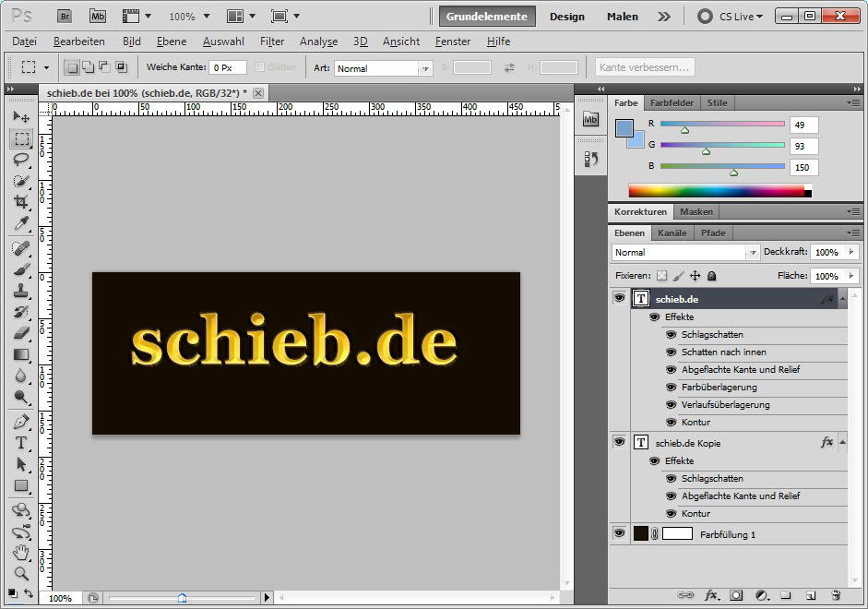The width and height of the screenshot is (868, 609).
Task: Switch to the Design workspace
Action: coord(567,17)
